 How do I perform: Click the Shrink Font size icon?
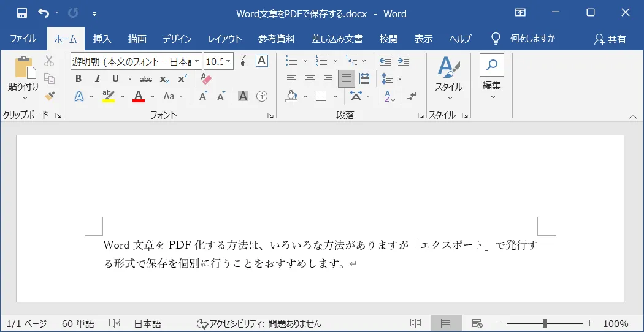coord(221,96)
